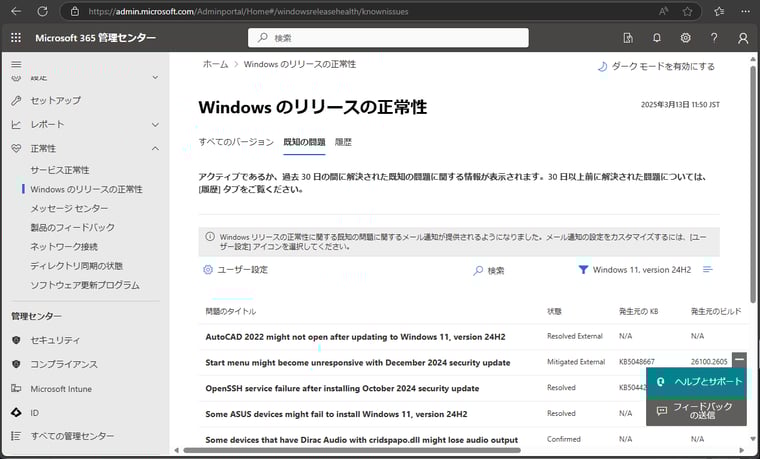
Task: Click the コンプライアンス shield icon
Action: click(16, 364)
